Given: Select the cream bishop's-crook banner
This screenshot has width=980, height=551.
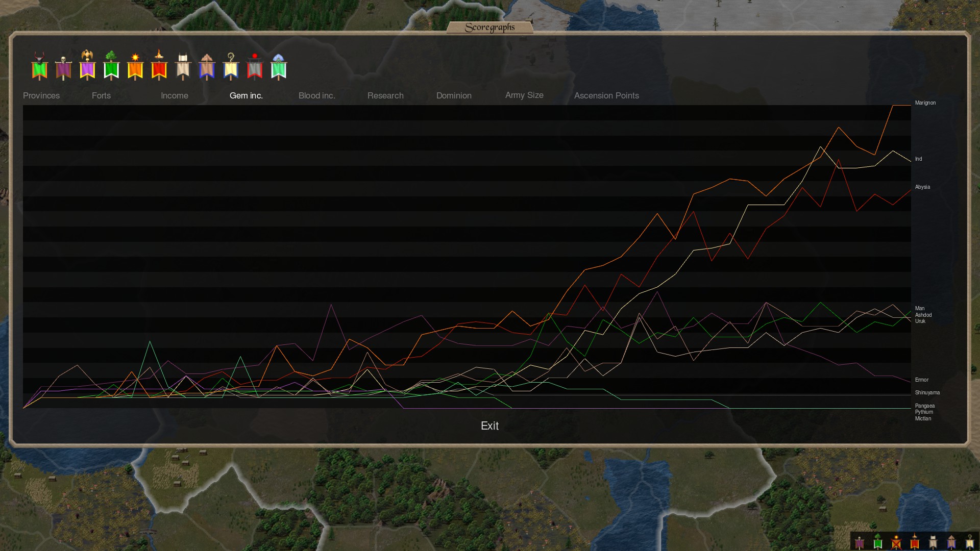Looking at the screenshot, I should [x=231, y=67].
